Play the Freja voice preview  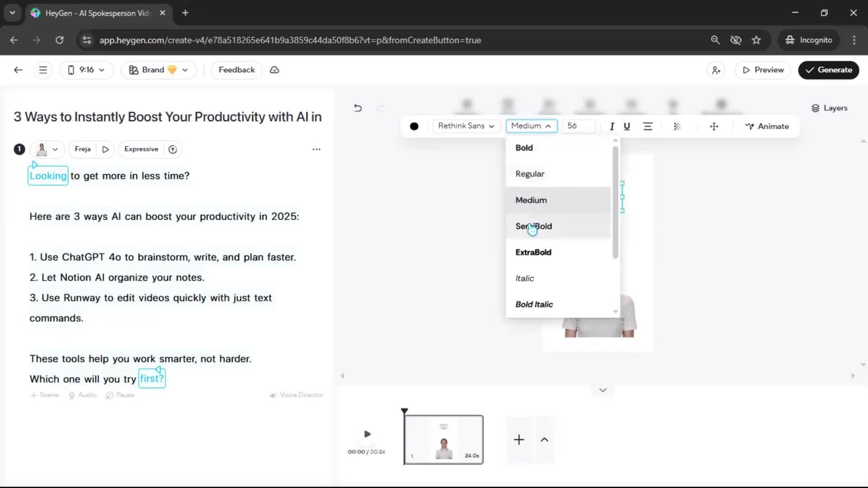(105, 149)
